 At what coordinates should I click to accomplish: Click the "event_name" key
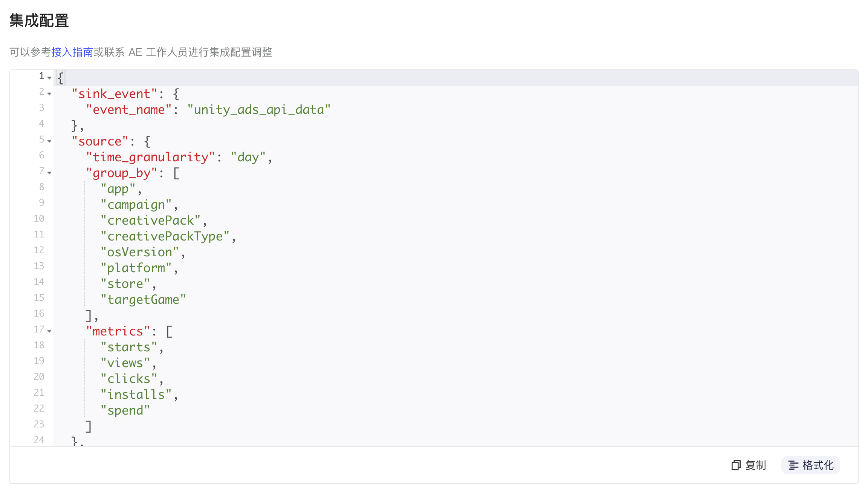(x=129, y=110)
